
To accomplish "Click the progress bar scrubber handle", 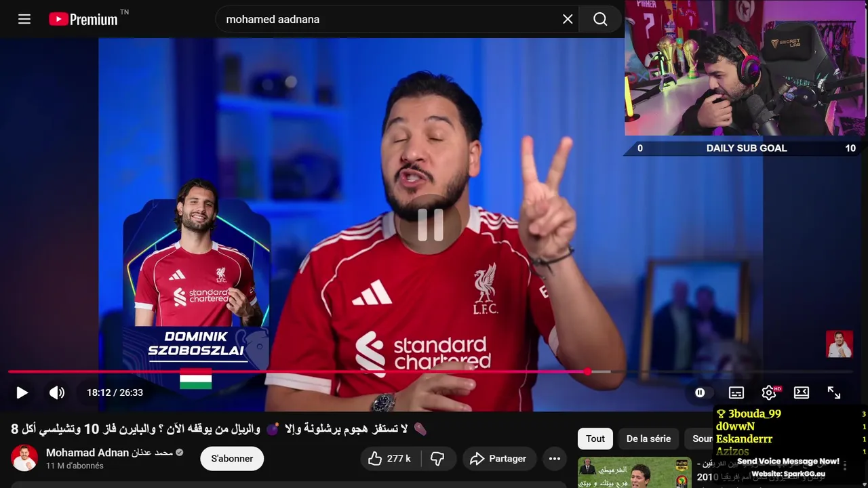I will [587, 371].
